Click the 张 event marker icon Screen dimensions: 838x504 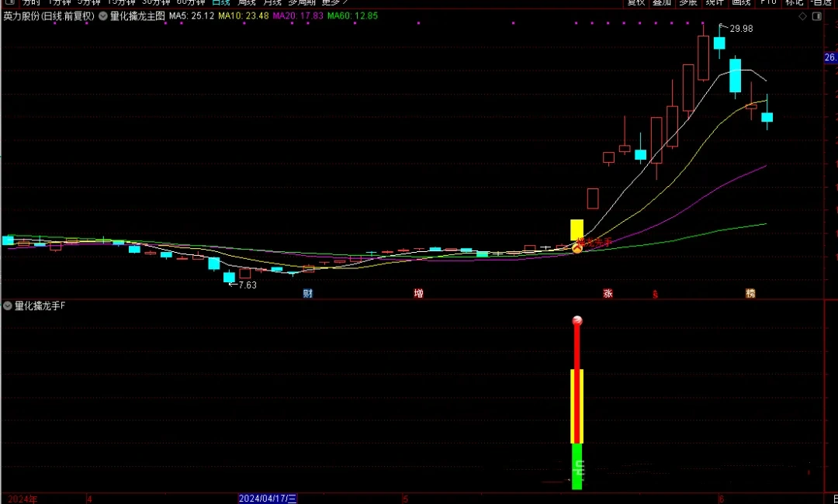point(608,294)
